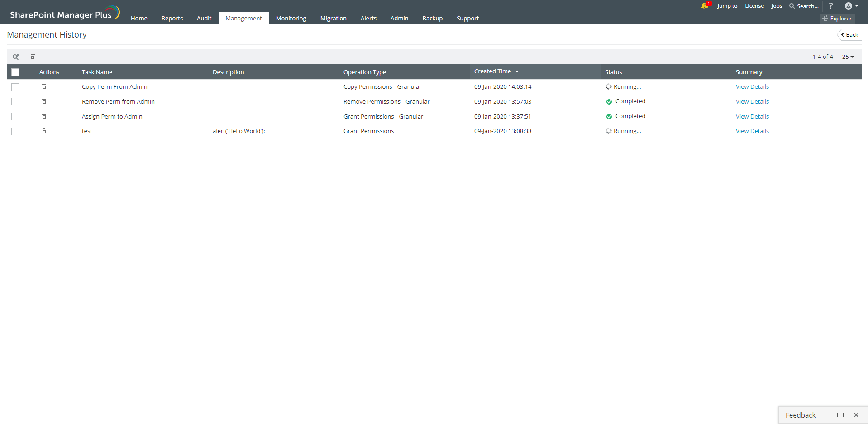Open the Reports tab
Image resolution: width=868 pixels, height=424 pixels.
[172, 18]
